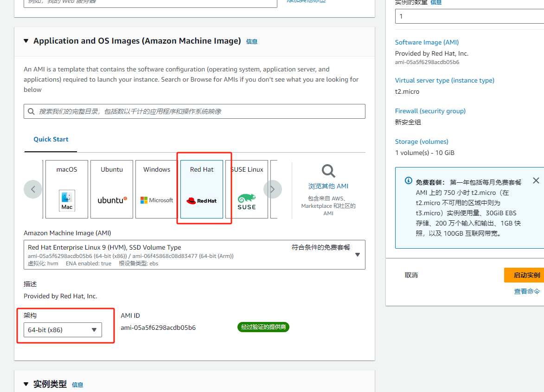Show more AMI tiles with right arrow
The height and width of the screenshot is (392, 544).
[x=272, y=189]
